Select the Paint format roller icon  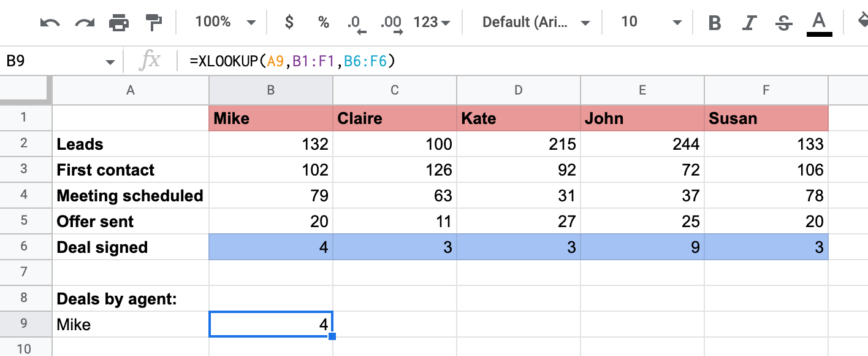point(153,23)
